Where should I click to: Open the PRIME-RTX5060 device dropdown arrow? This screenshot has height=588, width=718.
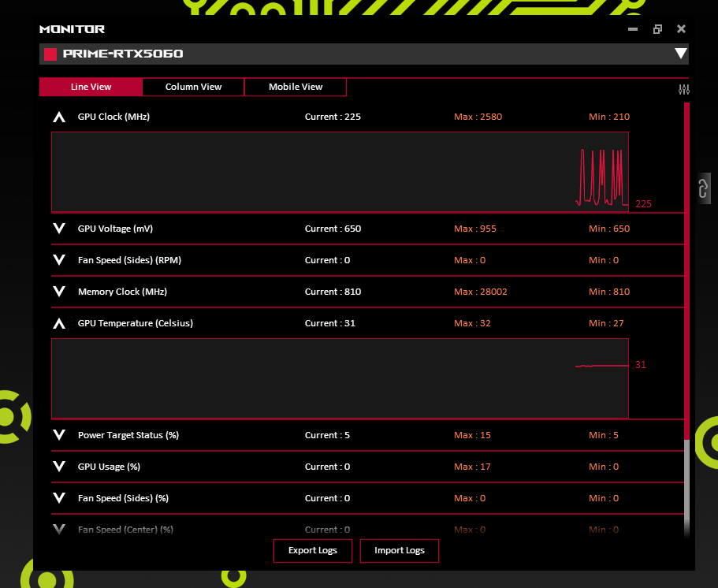tap(680, 54)
